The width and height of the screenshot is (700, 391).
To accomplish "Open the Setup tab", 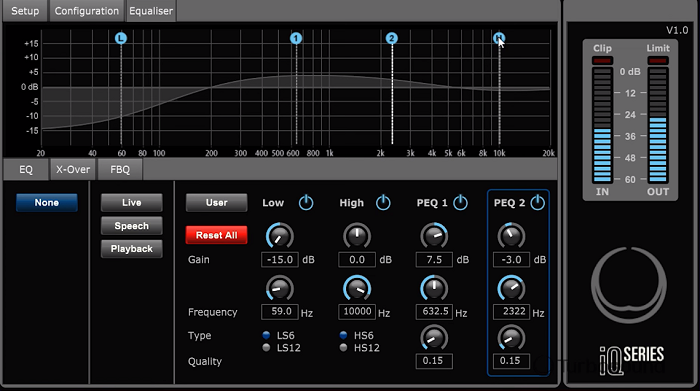I will 25,11.
